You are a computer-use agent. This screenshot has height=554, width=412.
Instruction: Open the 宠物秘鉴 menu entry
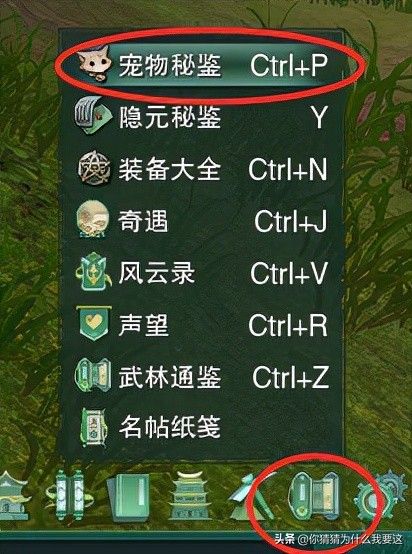click(x=203, y=66)
